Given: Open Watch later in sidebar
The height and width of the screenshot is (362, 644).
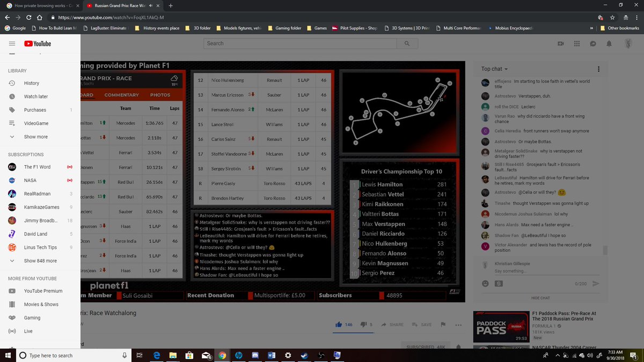Looking at the screenshot, I should [40, 97].
